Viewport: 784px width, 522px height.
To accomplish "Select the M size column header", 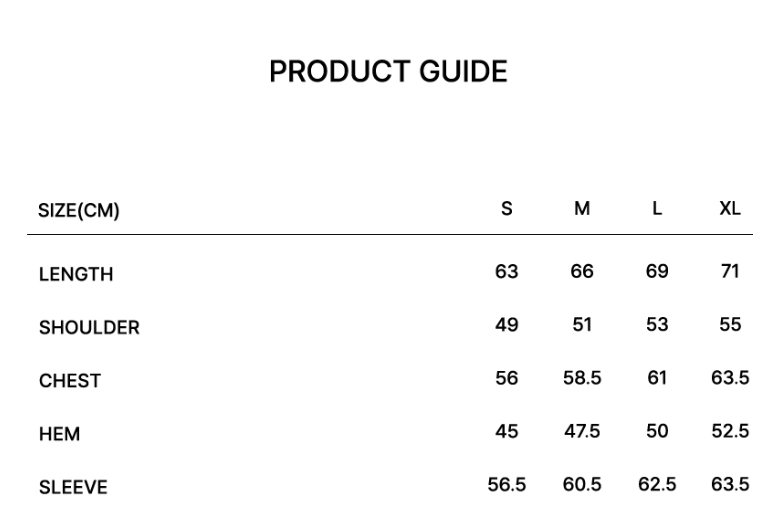I will tap(582, 209).
